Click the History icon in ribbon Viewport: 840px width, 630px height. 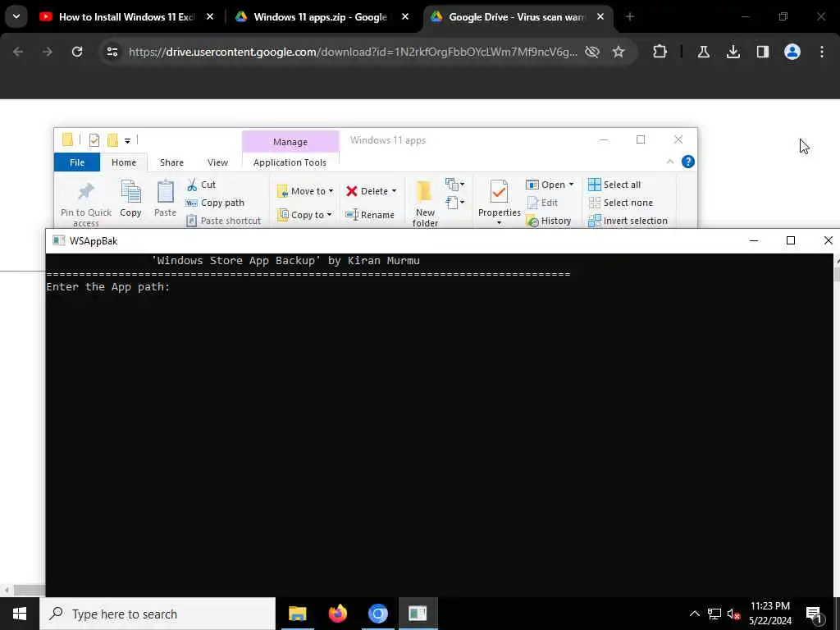tap(532, 221)
